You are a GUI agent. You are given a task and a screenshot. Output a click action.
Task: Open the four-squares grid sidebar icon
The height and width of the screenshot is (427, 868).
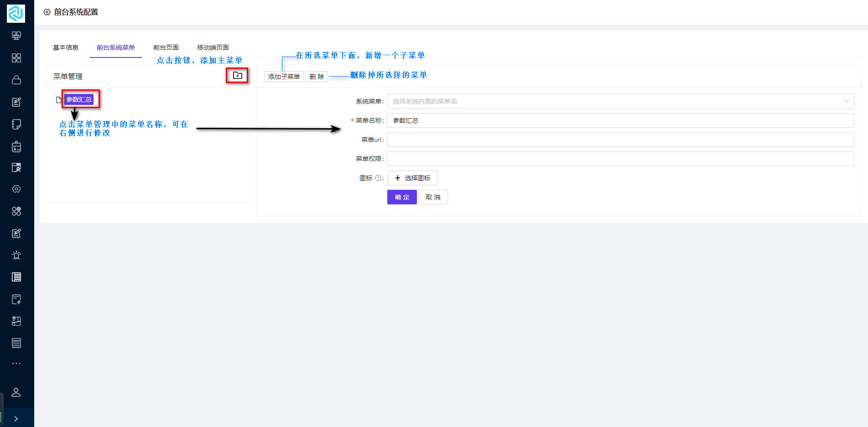[x=16, y=58]
